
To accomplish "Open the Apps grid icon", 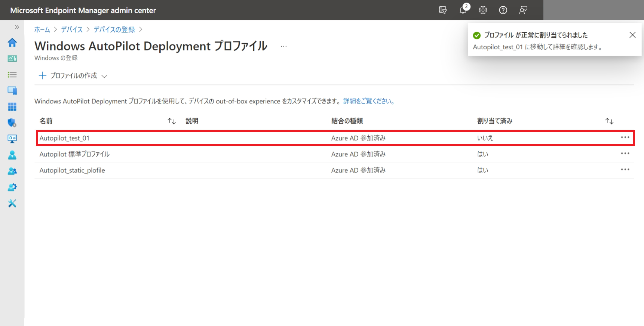I will point(12,107).
